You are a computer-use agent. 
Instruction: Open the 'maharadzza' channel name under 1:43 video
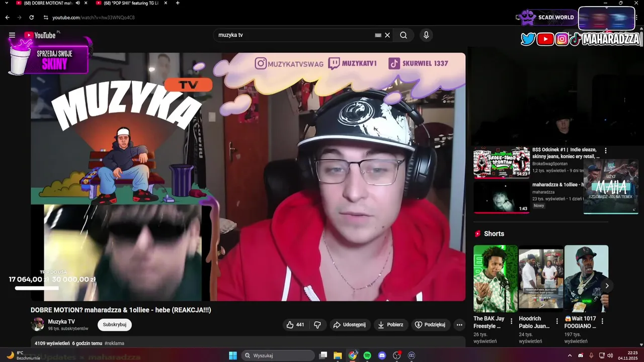point(543,192)
